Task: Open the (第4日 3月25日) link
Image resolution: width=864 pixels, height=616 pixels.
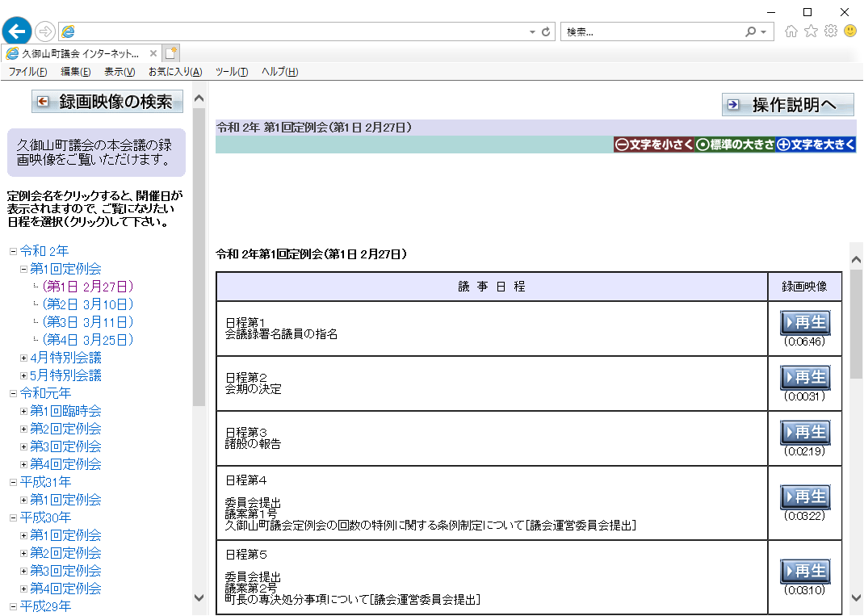Action: pyautogui.click(x=88, y=340)
